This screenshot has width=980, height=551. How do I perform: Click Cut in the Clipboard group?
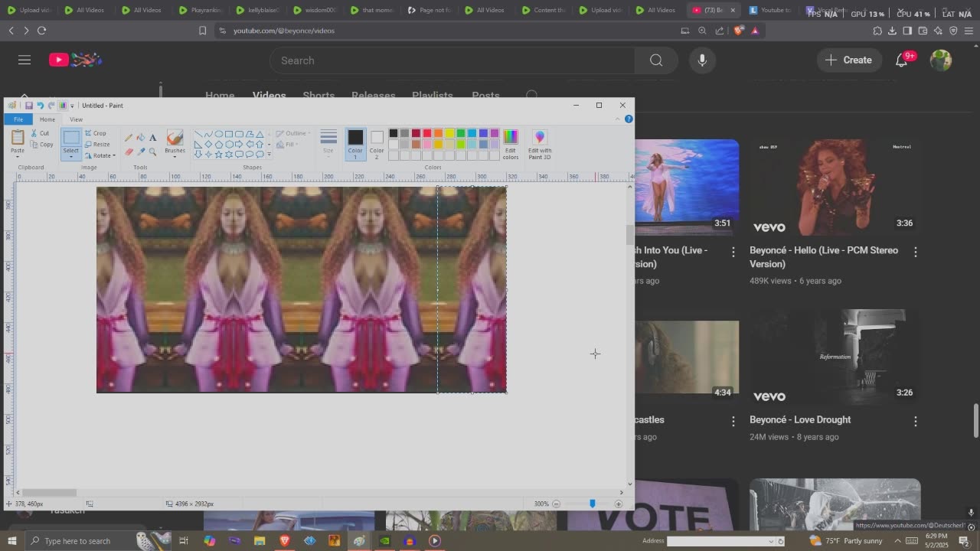40,133
